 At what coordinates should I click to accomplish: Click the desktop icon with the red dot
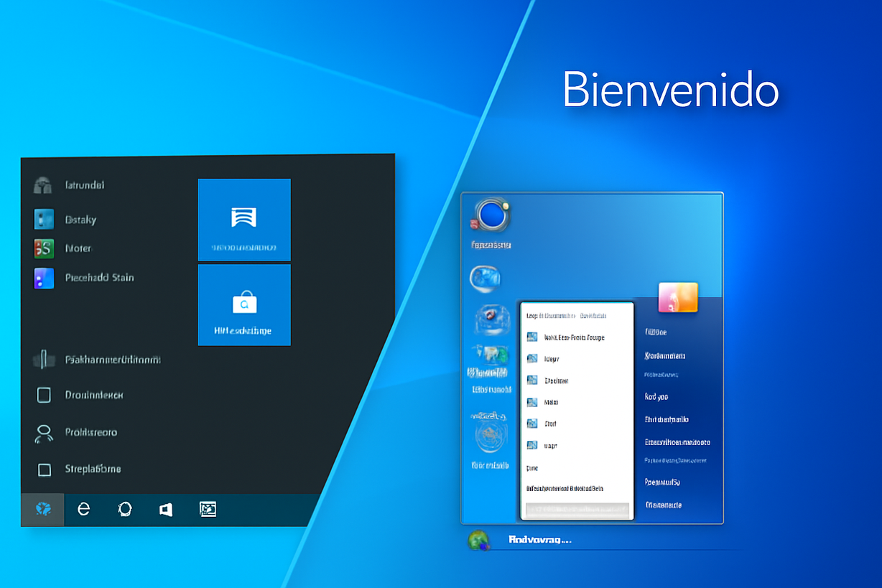[x=491, y=319]
